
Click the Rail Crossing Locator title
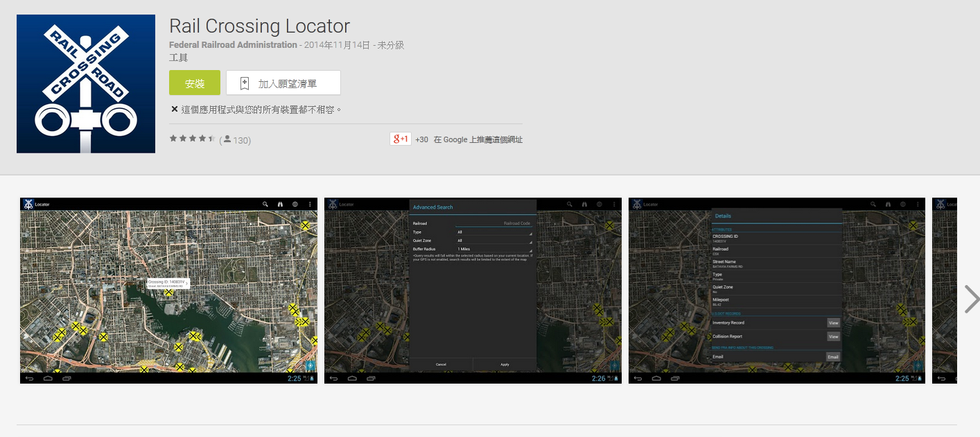[259, 26]
